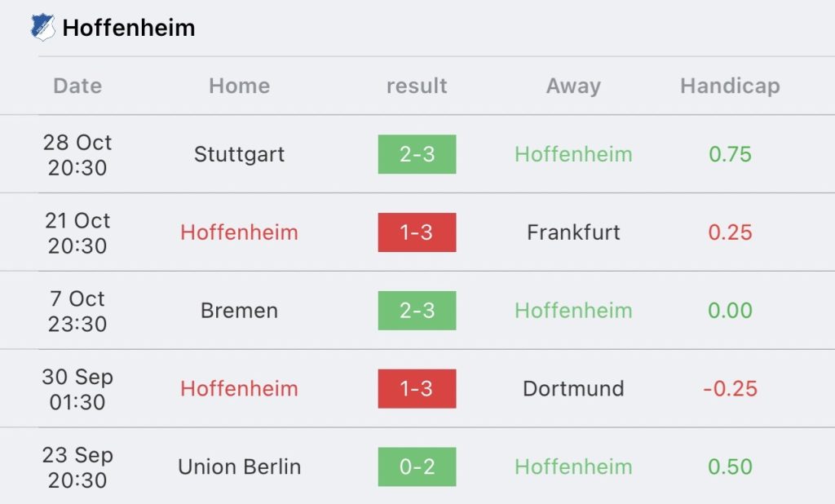835x504 pixels.
Task: Click the Dortmund away team name
Action: click(x=573, y=389)
